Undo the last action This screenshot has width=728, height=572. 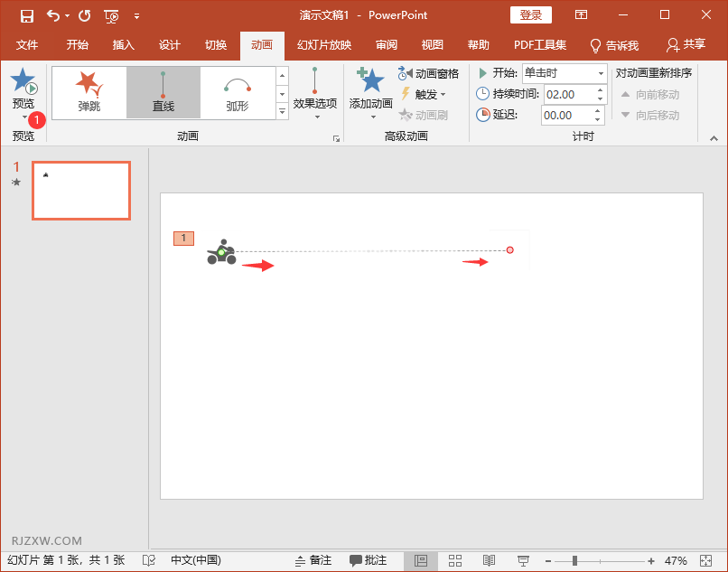coord(53,16)
